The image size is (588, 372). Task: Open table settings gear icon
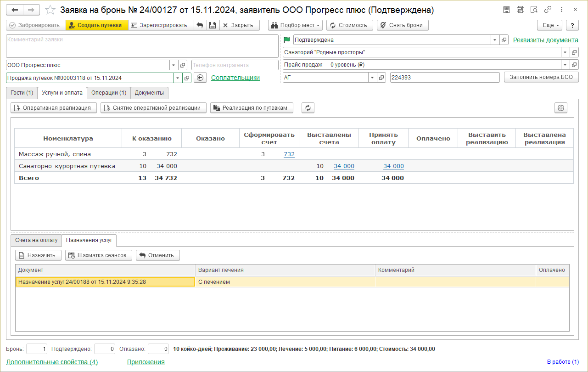click(x=560, y=108)
